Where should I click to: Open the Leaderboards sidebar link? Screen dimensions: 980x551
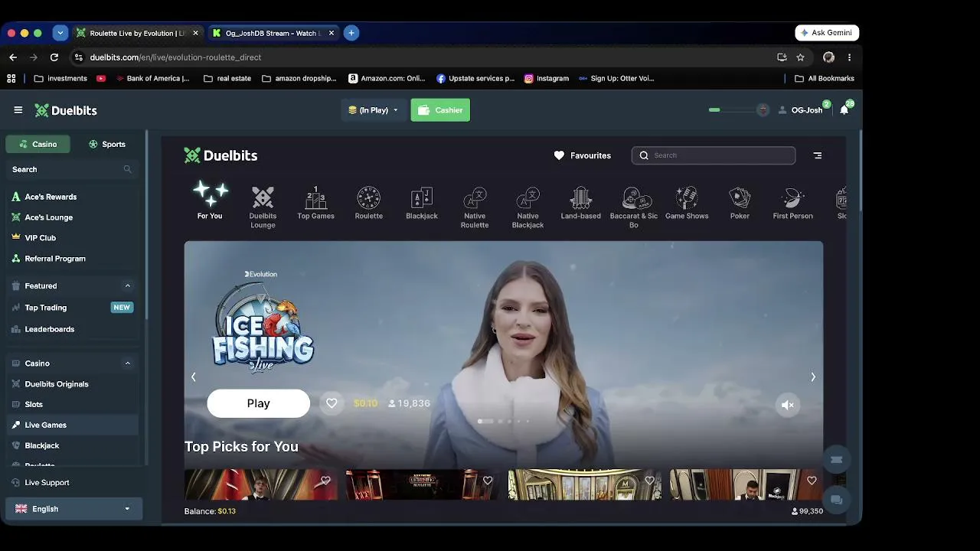pos(72,329)
